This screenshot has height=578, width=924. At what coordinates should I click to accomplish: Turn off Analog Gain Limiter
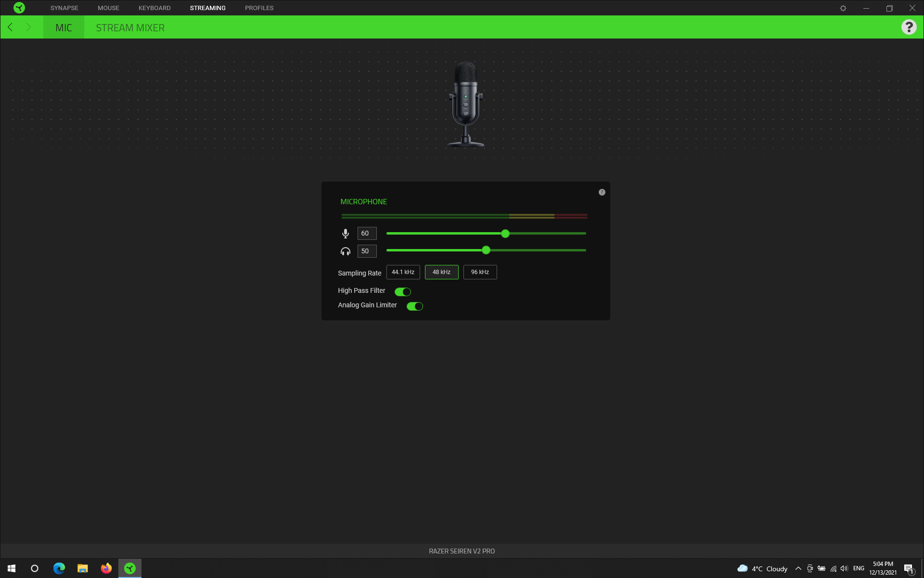coord(415,306)
